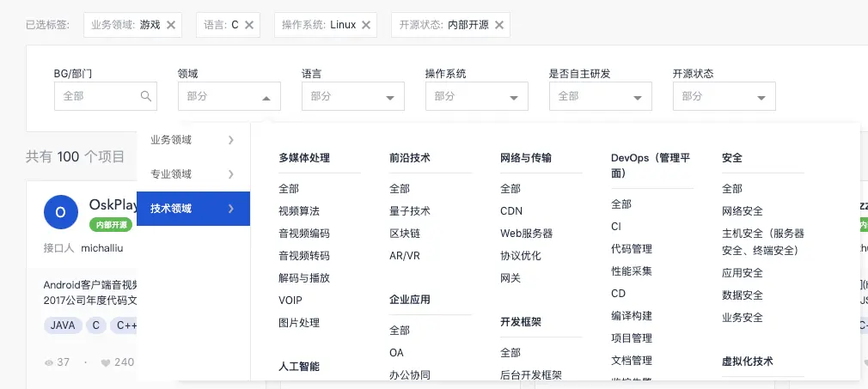Open the 操作系统 dropdown
Screen dimensions: 868x389
[477, 96]
